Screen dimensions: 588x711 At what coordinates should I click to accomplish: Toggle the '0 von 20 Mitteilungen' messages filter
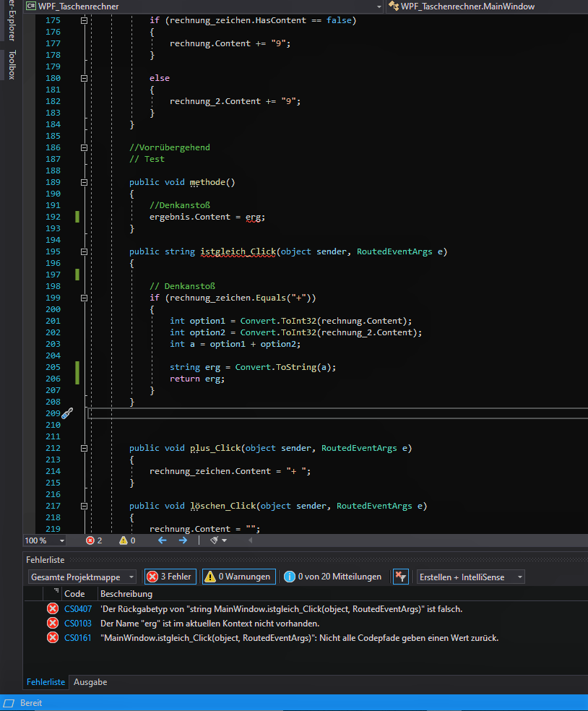click(332, 576)
